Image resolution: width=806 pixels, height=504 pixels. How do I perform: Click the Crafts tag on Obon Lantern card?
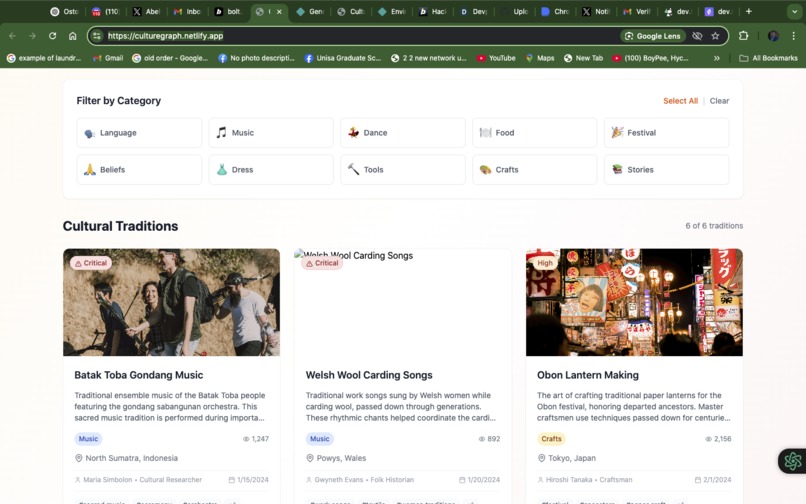pyautogui.click(x=551, y=439)
